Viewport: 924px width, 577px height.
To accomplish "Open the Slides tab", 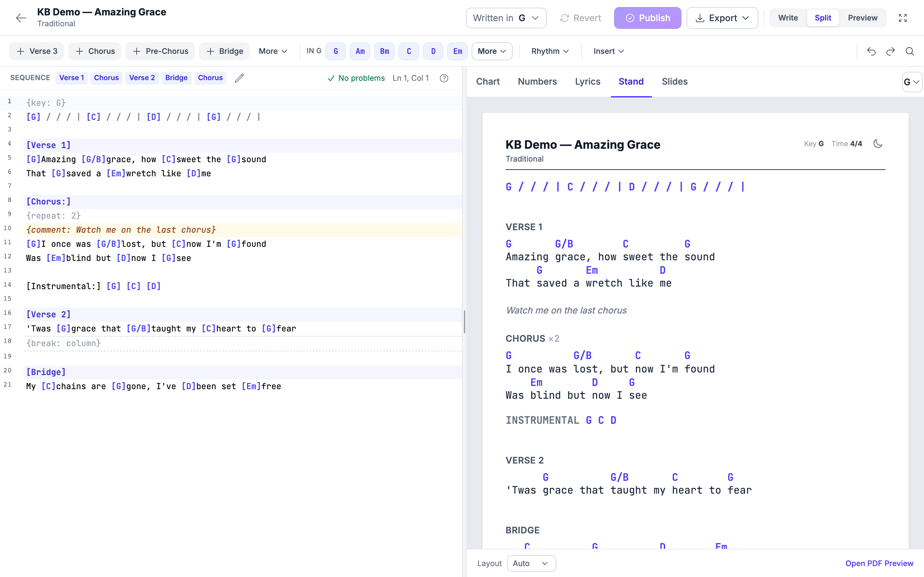I will tap(675, 81).
